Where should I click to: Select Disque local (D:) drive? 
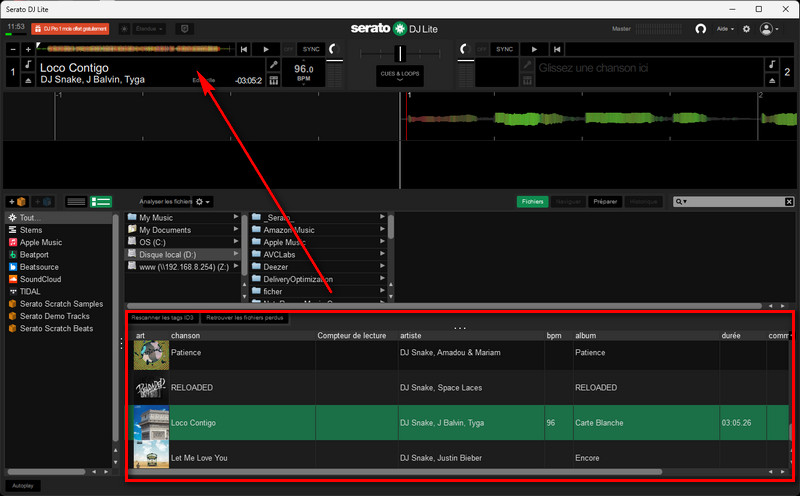tap(182, 254)
